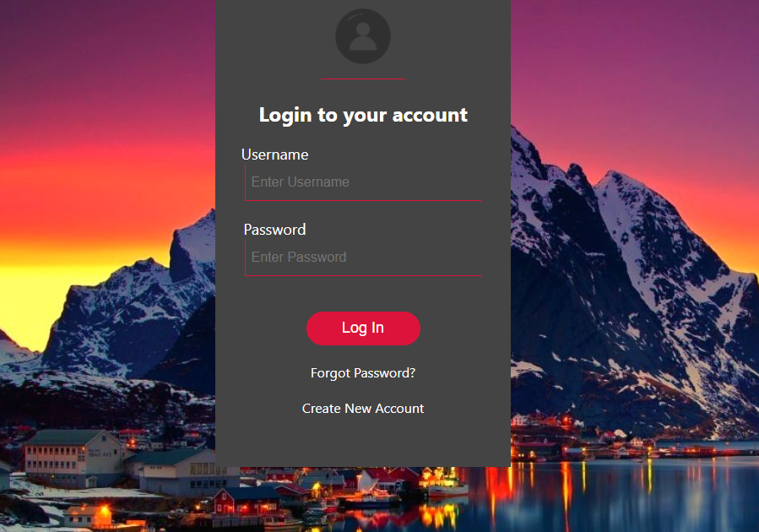759x532 pixels.
Task: Click the red Log In button
Action: coord(363,328)
